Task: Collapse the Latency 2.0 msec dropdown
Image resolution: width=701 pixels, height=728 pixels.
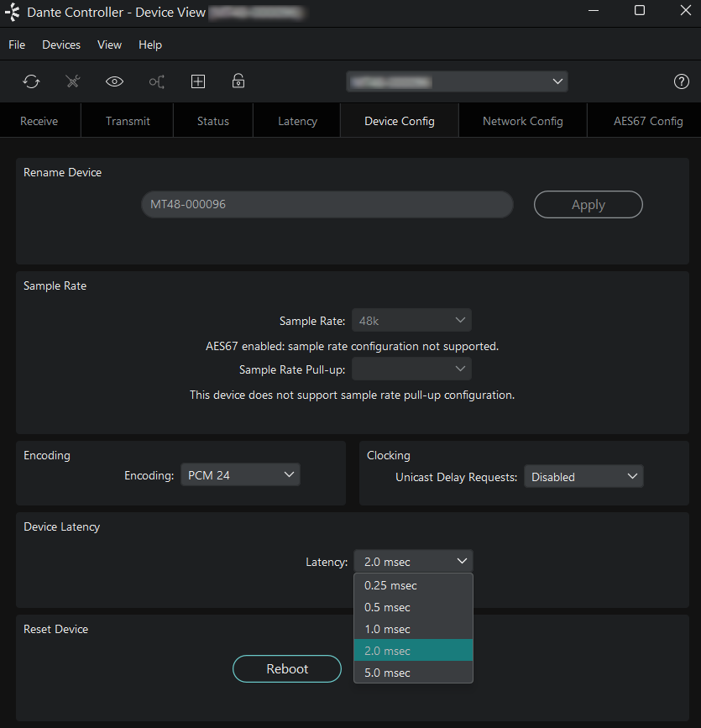Action: (413, 561)
